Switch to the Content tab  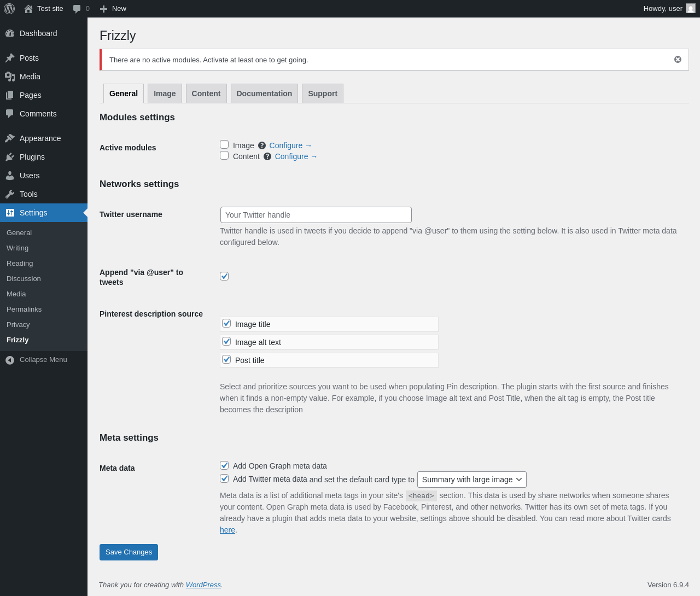tap(206, 94)
